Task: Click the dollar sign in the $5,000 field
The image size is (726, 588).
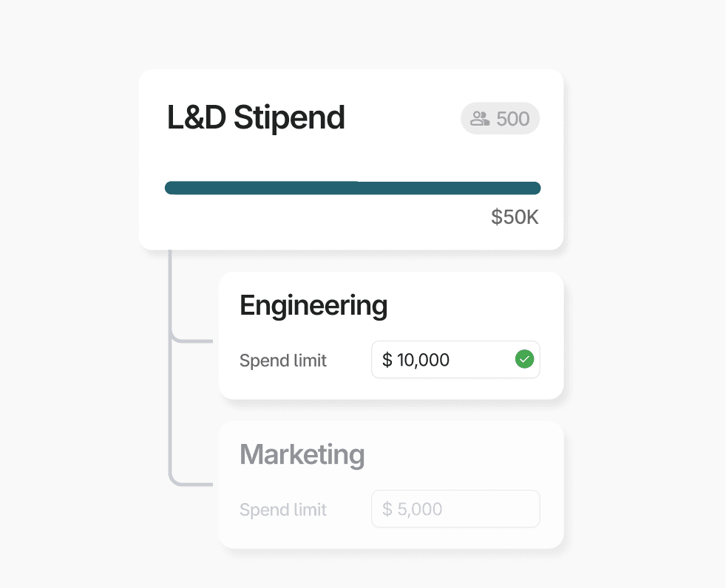Action: tap(385, 509)
